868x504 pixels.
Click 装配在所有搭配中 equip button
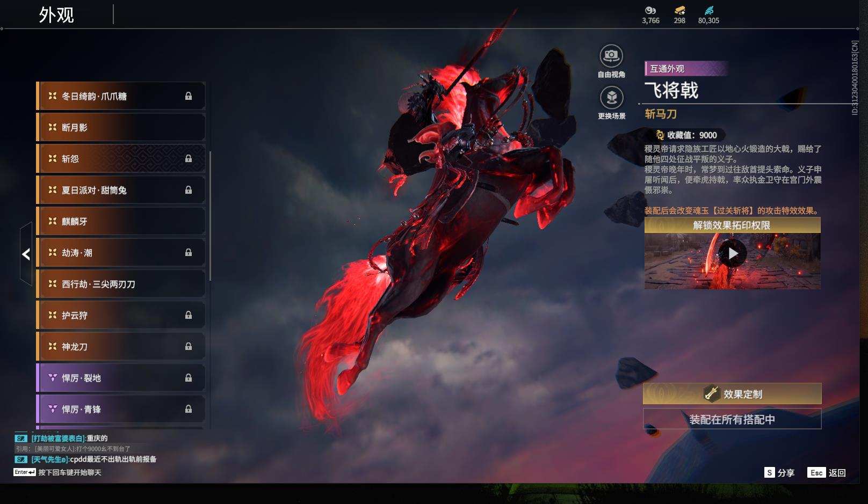coord(732,419)
